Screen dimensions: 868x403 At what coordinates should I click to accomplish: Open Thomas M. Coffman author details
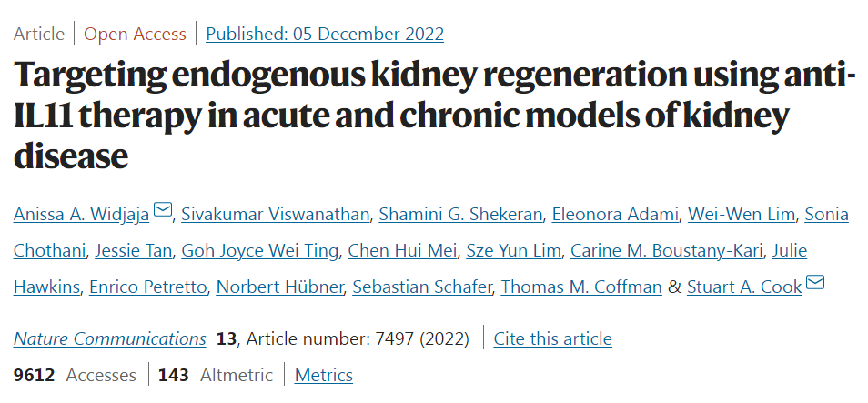[581, 287]
